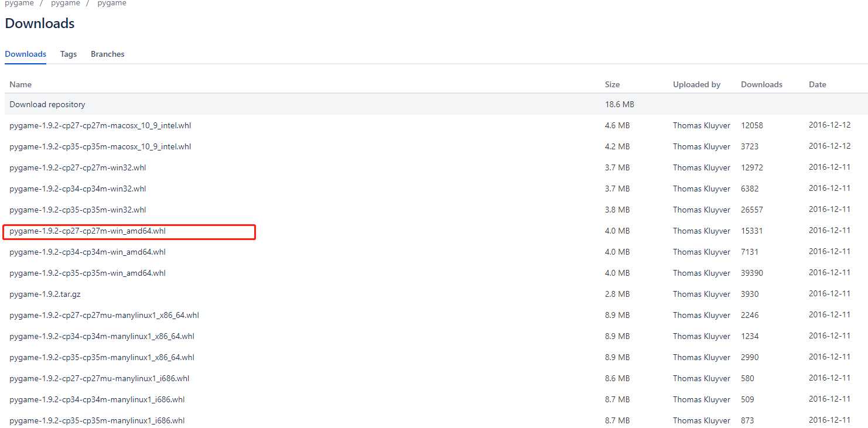Click the Downloads page heading
868x428 pixels.
point(40,23)
